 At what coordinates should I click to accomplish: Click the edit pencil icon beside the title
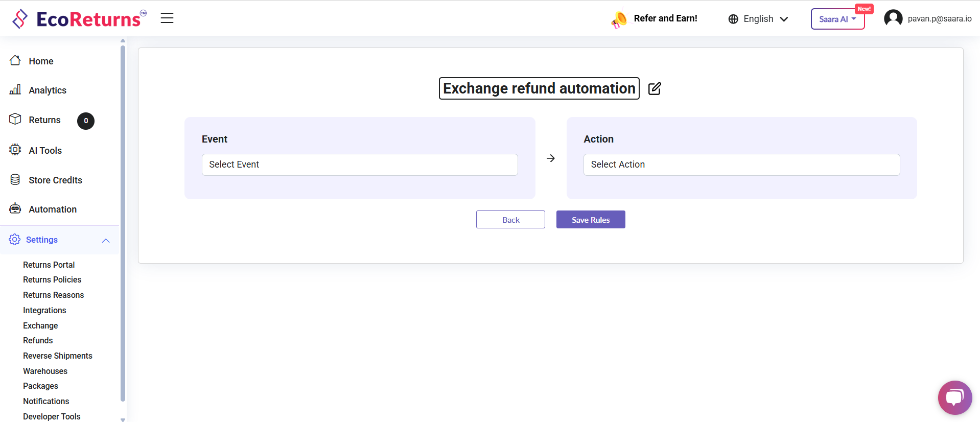coord(655,89)
